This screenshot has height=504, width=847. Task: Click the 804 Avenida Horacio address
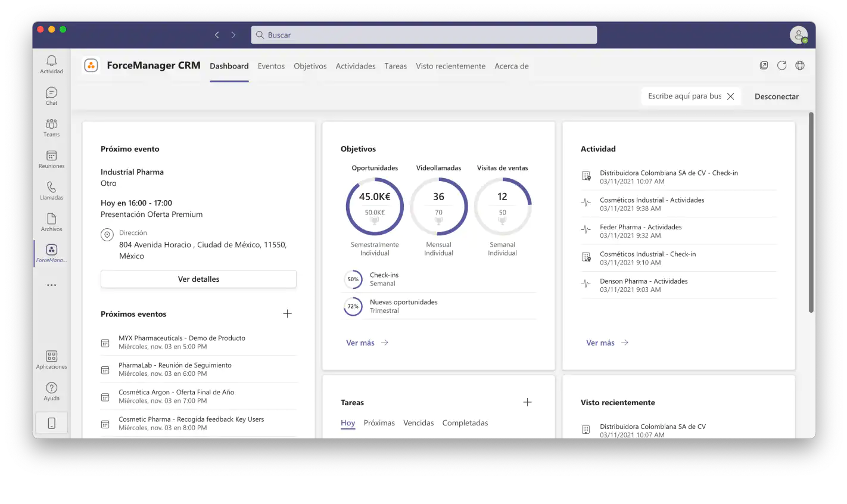[203, 250]
